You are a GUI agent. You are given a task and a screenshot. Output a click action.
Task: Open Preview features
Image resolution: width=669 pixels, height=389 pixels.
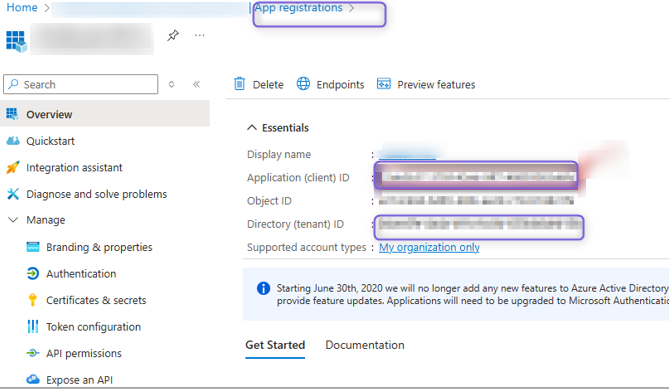[436, 85]
